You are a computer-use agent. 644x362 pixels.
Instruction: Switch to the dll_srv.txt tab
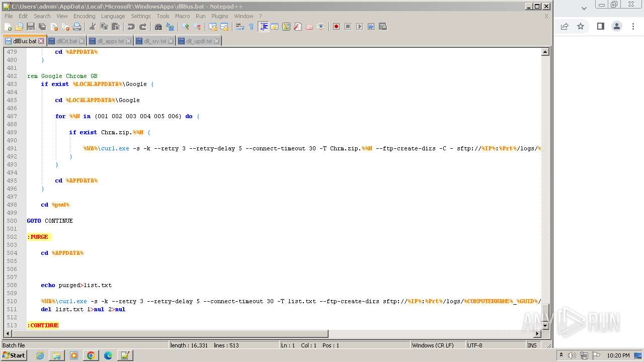154,41
